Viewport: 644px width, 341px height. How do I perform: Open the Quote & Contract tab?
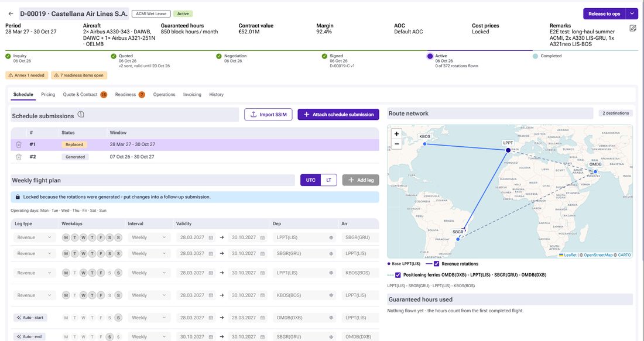click(85, 94)
